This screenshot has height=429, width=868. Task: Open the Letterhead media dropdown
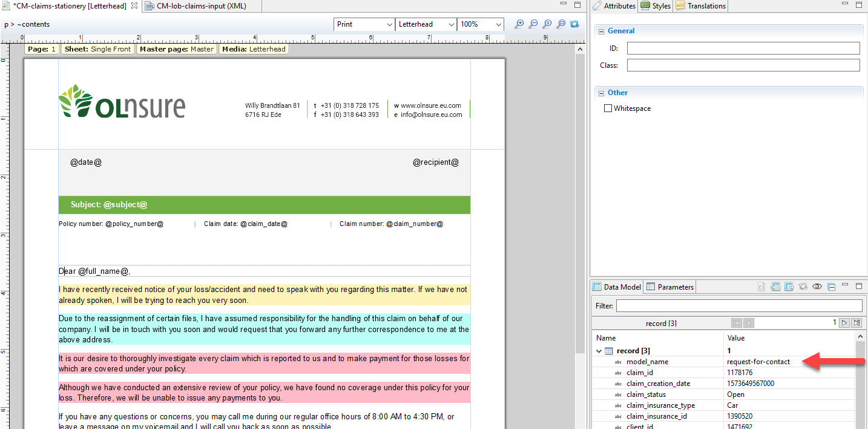tap(452, 24)
